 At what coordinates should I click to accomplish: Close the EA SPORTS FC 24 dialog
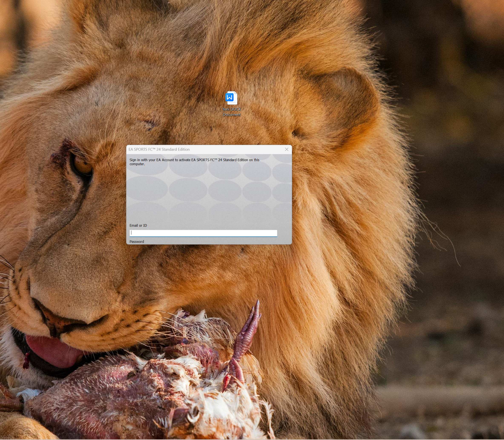click(286, 149)
